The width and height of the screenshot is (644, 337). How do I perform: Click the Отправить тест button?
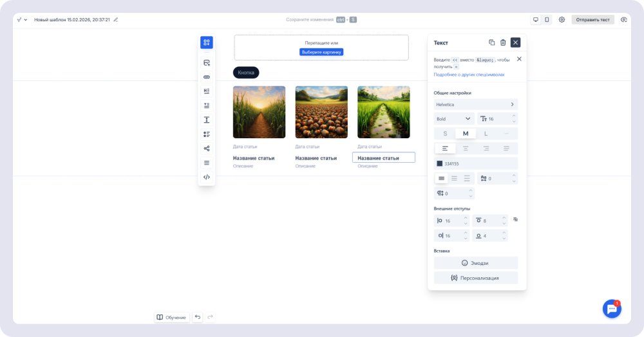(x=592, y=20)
